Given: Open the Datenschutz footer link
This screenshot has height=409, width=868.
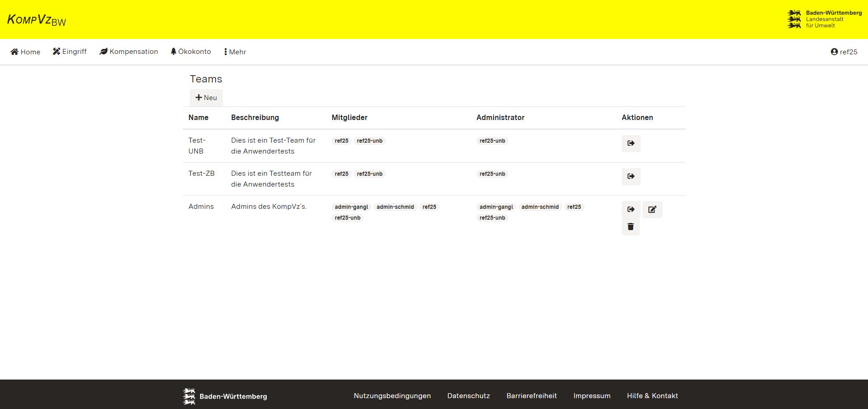Looking at the screenshot, I should coord(469,396).
